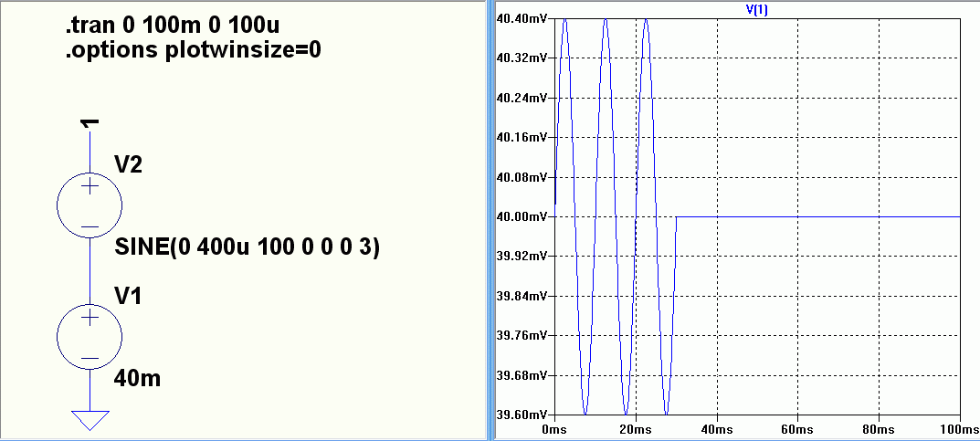Select the 40m value text of V1
Image resolution: width=980 pixels, height=441 pixels.
pyautogui.click(x=138, y=379)
